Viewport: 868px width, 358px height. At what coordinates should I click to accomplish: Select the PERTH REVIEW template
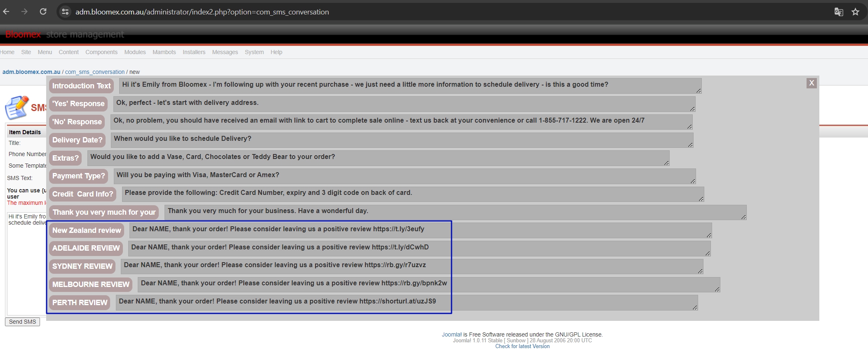point(80,303)
